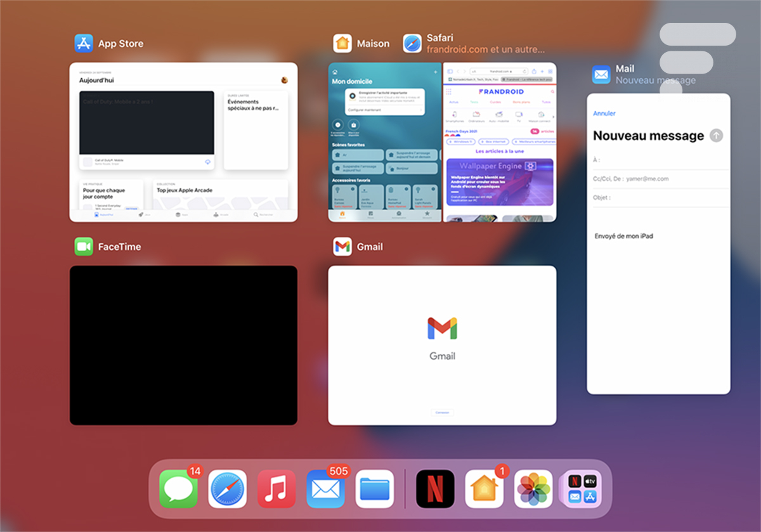Tap the Safari sidebar icon
The width and height of the screenshot is (761, 532).
[x=450, y=72]
